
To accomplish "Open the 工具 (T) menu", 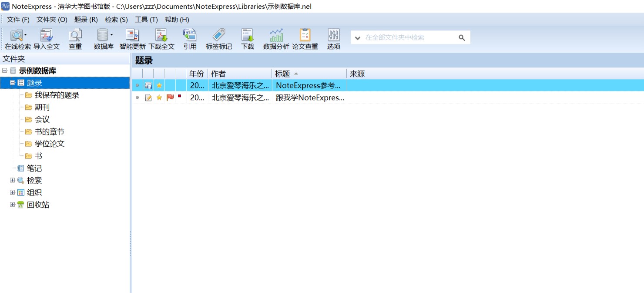I will 146,19.
